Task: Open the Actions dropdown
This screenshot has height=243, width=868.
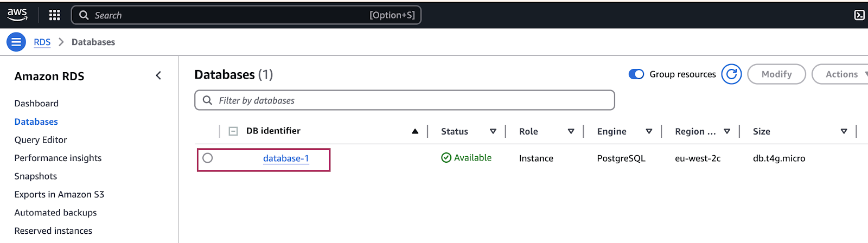Action: click(x=841, y=74)
